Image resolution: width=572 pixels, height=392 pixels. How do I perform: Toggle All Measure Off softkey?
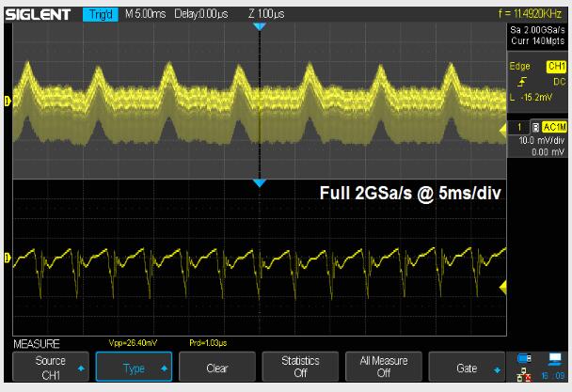click(384, 367)
